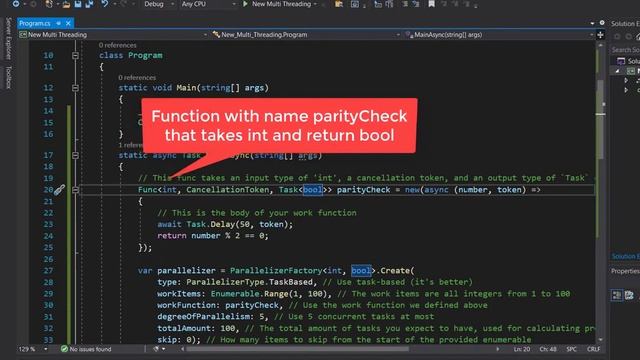Open the Any CPU platform dropdown
640x360 pixels.
(x=208, y=4)
